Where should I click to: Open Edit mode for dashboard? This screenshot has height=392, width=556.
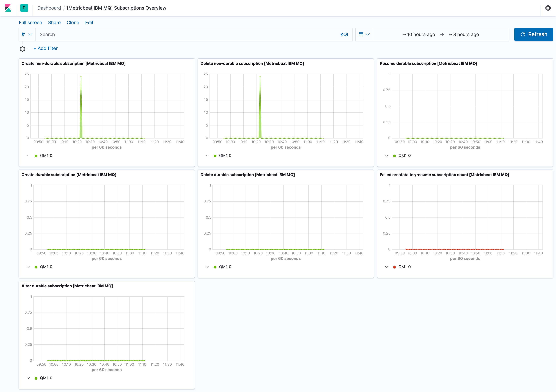89,23
